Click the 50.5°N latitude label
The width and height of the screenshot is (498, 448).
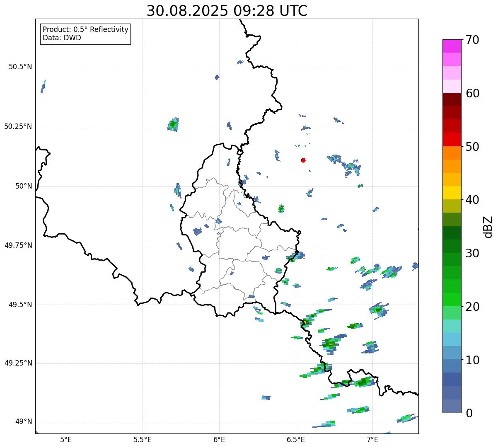[x=20, y=67]
